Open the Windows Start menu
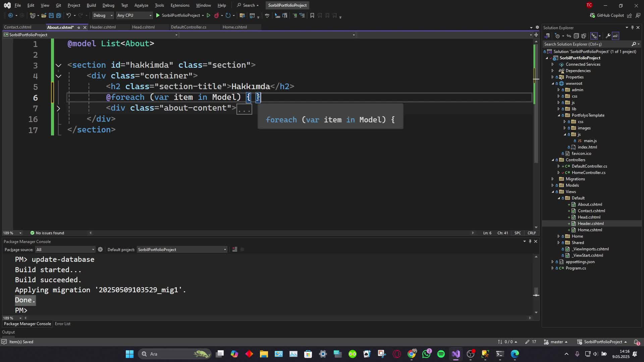 click(129, 354)
